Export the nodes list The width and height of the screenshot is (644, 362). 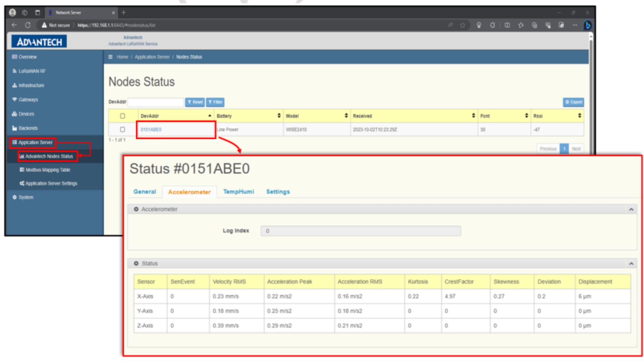573,102
